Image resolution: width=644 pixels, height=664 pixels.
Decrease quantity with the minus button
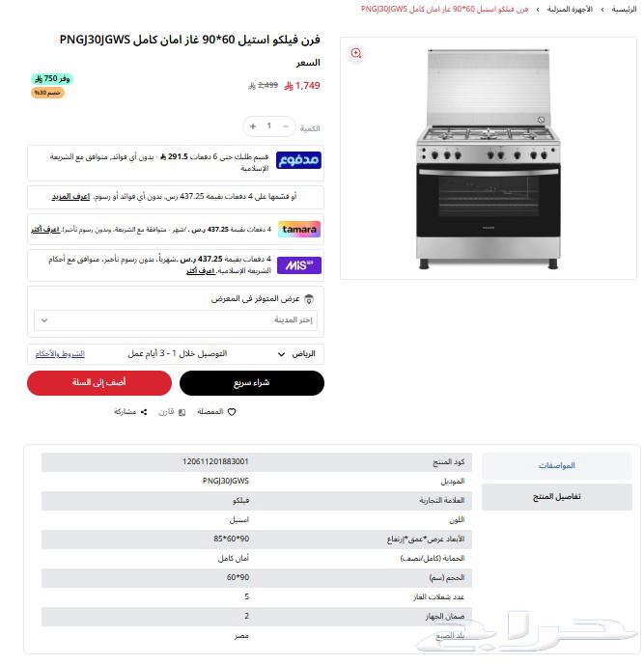pos(286,126)
